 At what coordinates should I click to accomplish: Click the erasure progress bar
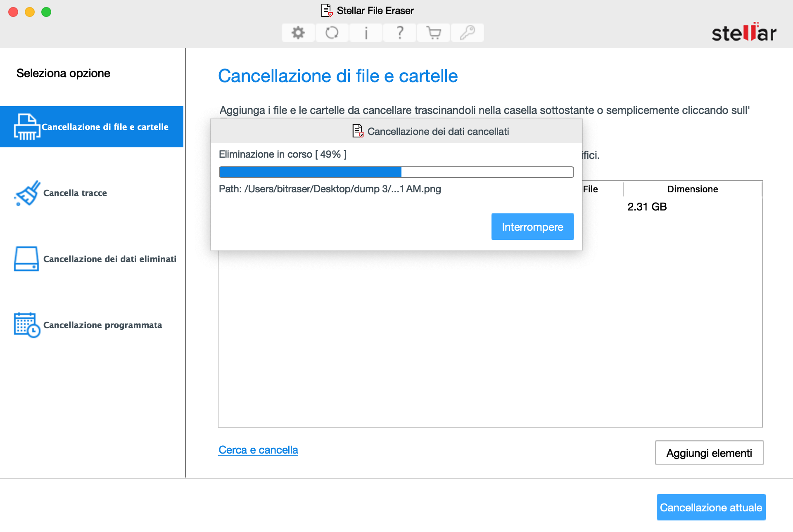point(396,172)
